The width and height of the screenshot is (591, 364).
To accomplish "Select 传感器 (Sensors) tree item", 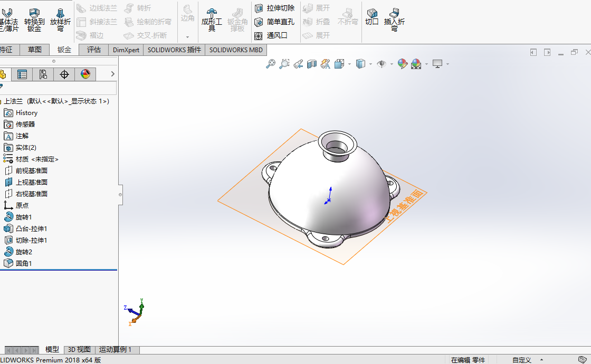I will (19, 124).
